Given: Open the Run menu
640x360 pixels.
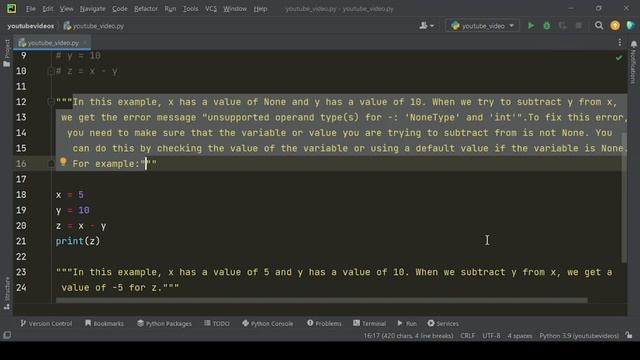Looking at the screenshot, I should tap(170, 9).
